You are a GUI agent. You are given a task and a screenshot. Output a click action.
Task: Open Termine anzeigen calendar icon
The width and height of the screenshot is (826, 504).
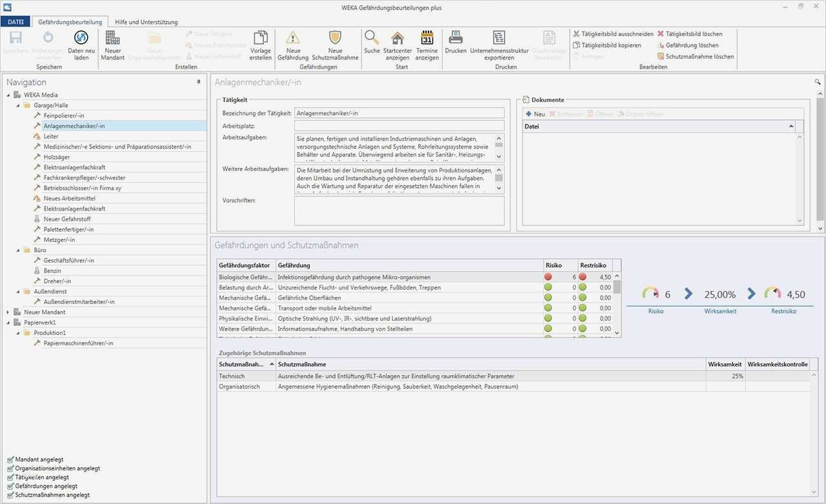(427, 38)
